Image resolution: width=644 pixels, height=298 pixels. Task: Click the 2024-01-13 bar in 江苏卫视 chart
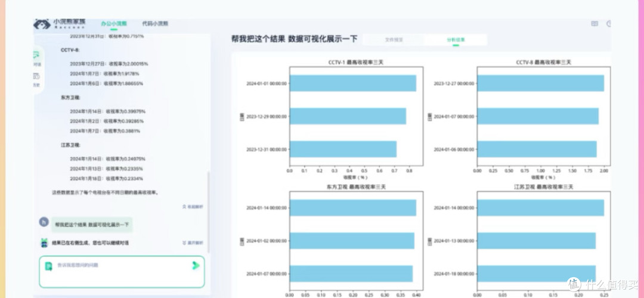537,241
